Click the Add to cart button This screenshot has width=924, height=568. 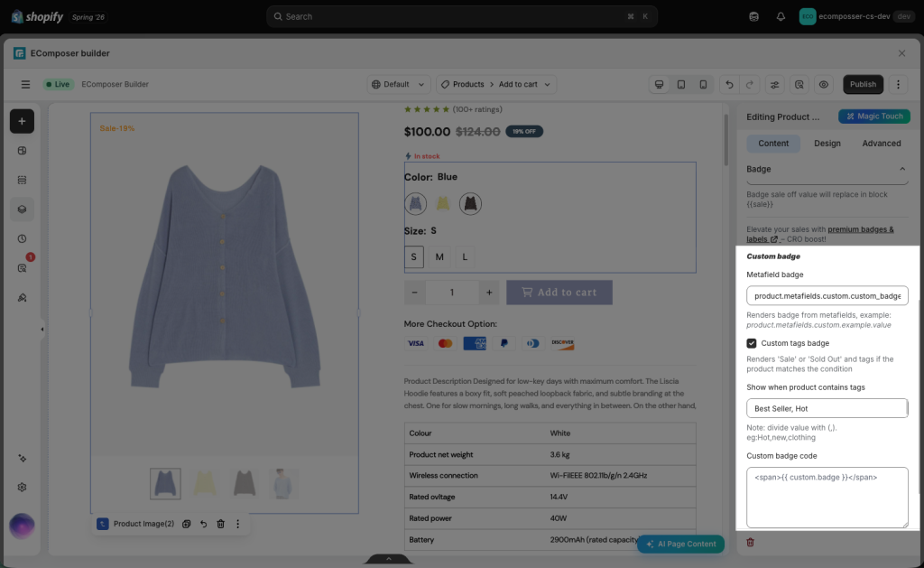[x=559, y=293]
